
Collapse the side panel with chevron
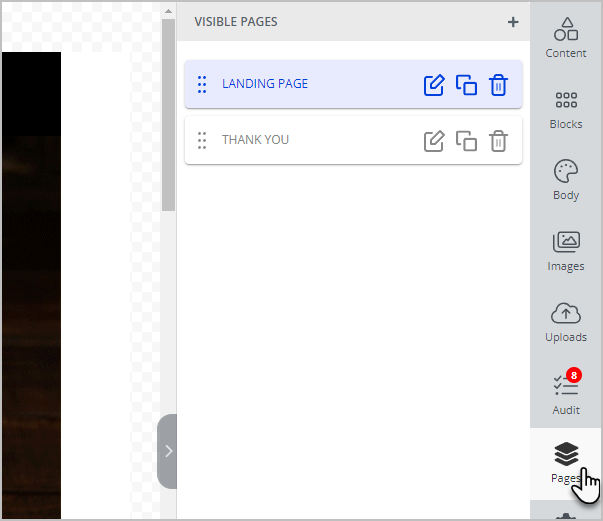click(x=168, y=451)
